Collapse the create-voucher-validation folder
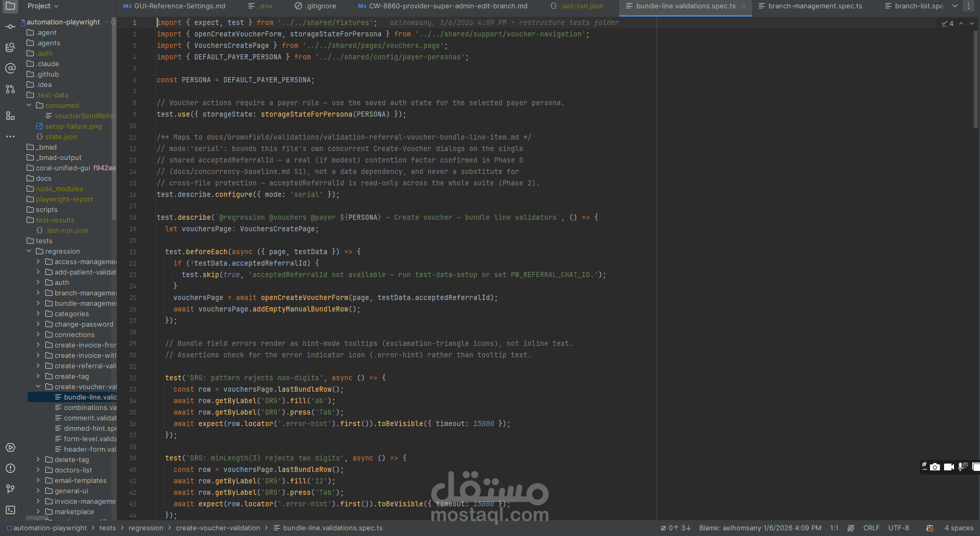This screenshot has height=536, width=980. [39, 387]
